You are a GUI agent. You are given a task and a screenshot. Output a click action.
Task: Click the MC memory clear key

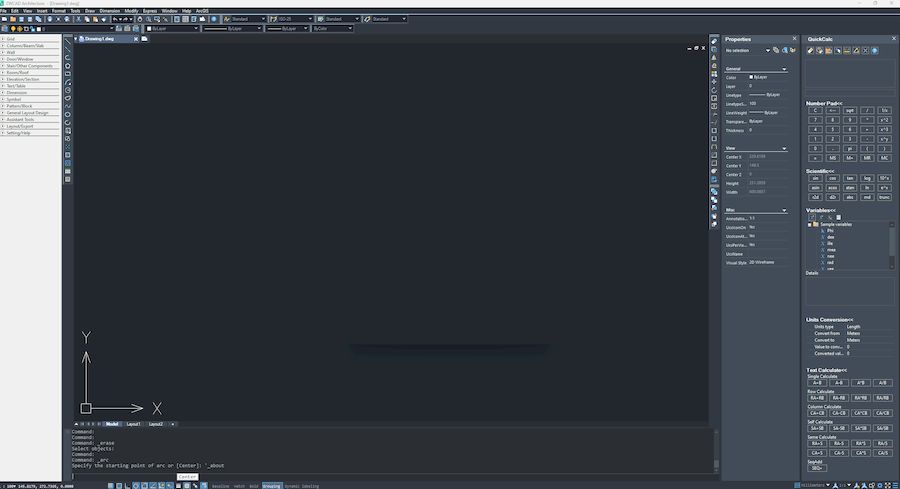885,158
